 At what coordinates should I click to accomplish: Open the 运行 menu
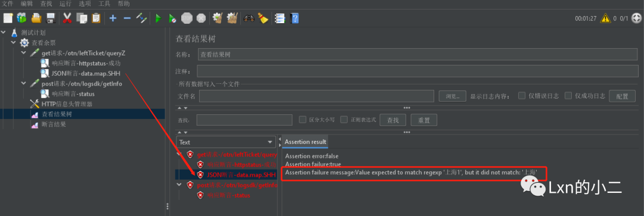[66, 4]
